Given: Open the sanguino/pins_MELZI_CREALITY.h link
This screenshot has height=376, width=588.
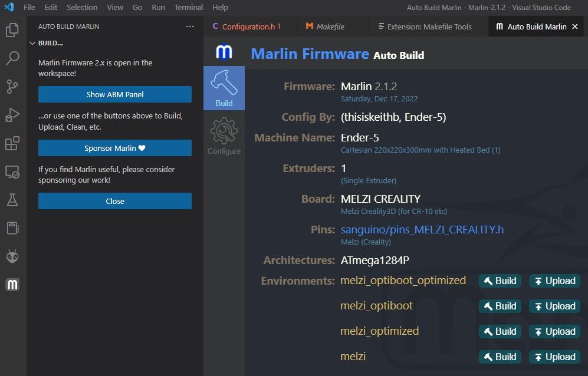Looking at the screenshot, I should point(422,229).
